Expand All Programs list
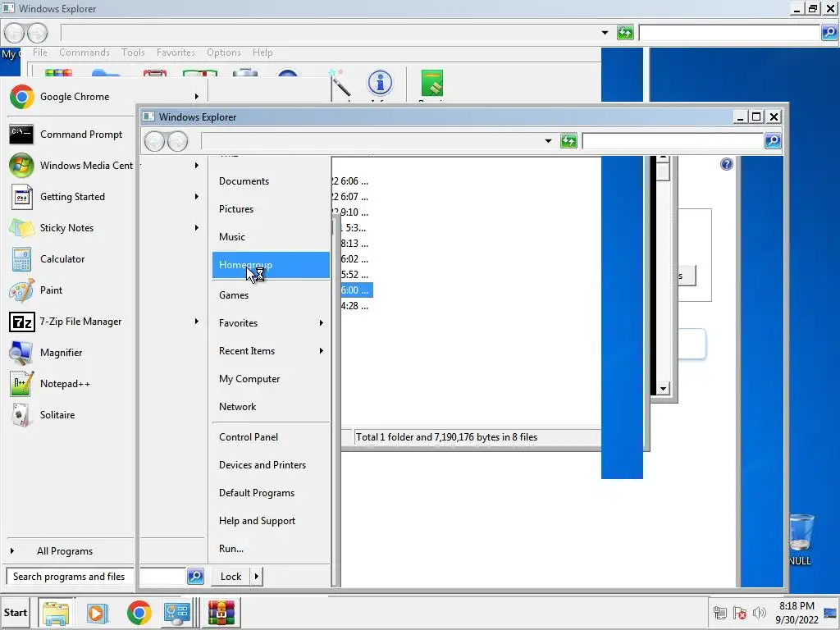 [65, 551]
